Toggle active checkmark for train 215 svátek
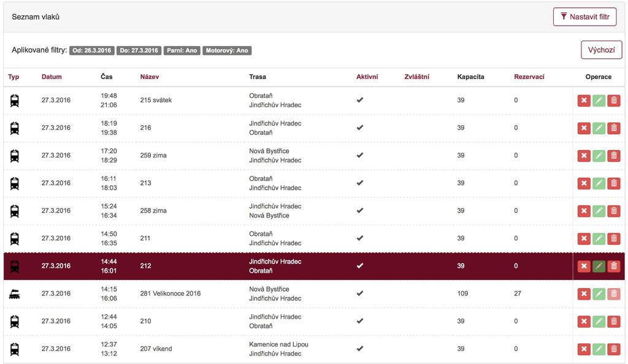The image size is (628, 364). 359,100
